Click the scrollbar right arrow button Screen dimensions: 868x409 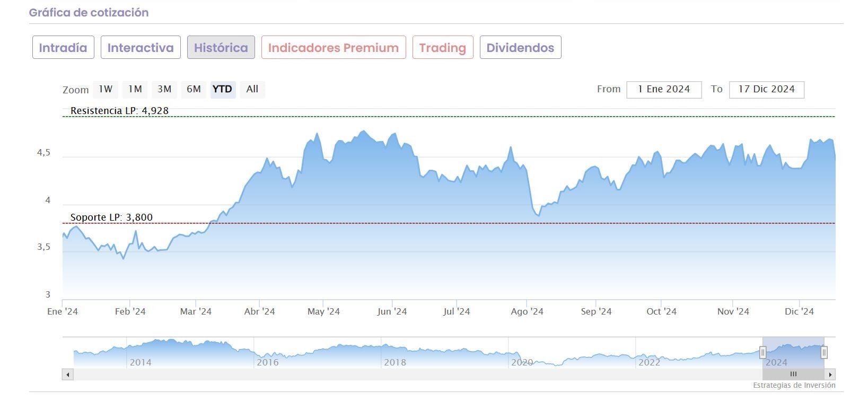tap(830, 375)
